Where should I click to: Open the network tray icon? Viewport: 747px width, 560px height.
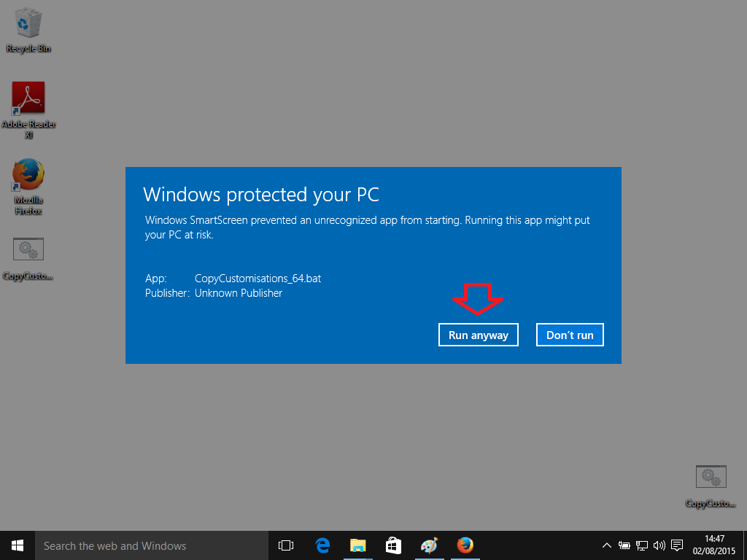pos(642,545)
